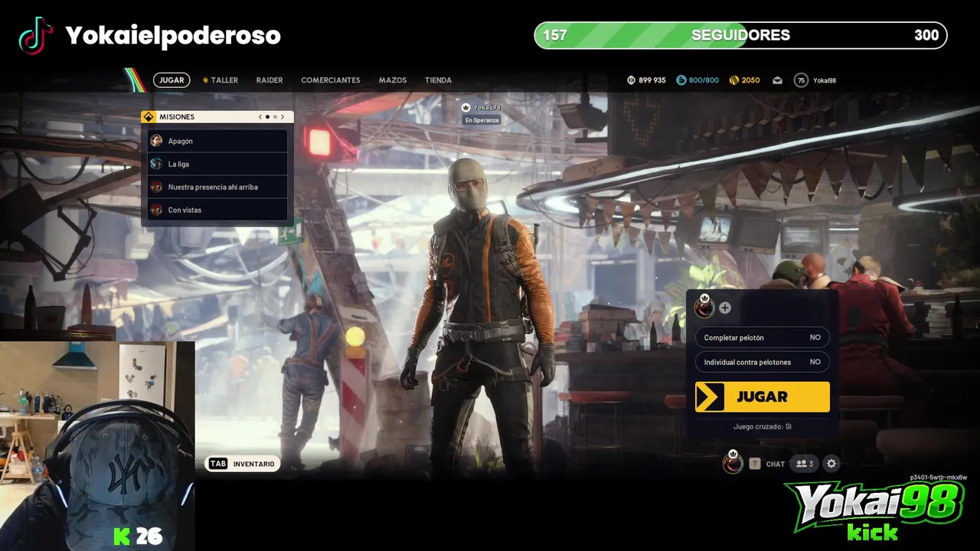Add a squad member with the plus icon

pyautogui.click(x=725, y=308)
